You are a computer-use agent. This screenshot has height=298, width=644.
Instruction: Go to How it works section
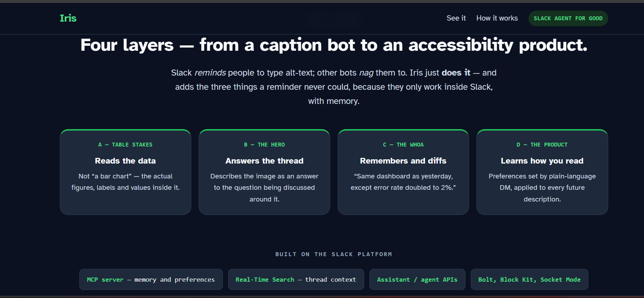pos(497,18)
